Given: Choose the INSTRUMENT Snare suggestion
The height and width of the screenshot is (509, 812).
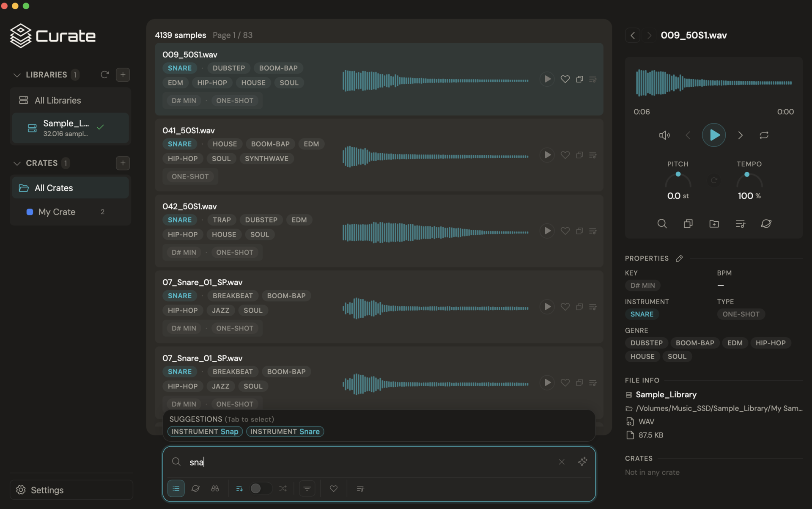Looking at the screenshot, I should click(x=285, y=431).
